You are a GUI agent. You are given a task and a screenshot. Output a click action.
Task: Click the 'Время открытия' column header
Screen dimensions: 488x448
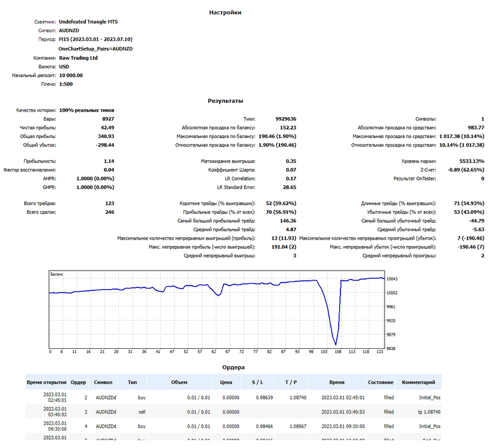coord(47,382)
